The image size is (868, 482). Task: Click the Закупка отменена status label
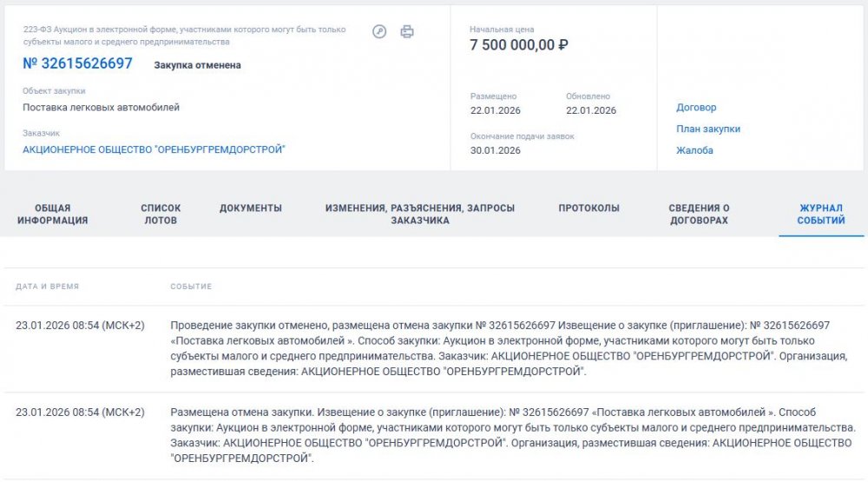click(x=198, y=65)
